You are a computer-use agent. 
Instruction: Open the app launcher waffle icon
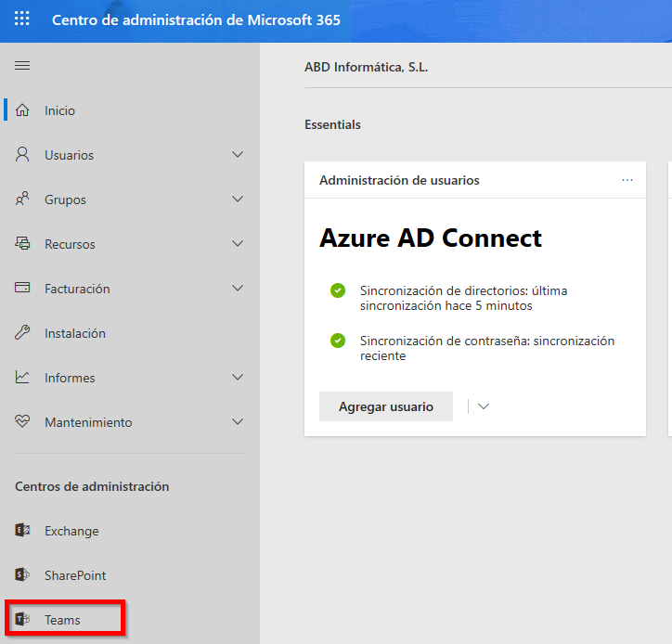tap(22, 19)
